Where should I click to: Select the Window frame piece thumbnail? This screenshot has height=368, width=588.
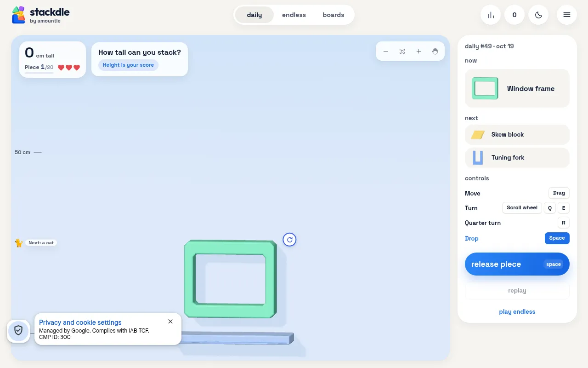tap(485, 88)
